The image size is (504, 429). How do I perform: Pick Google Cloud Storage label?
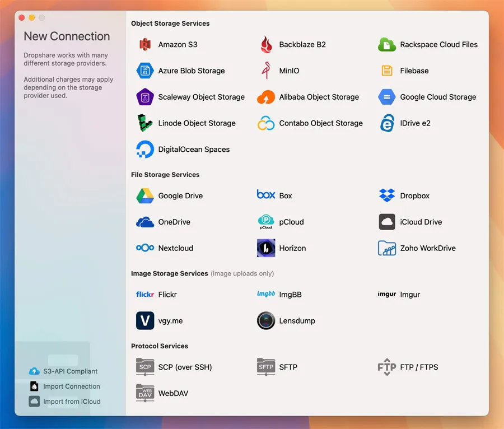pos(438,97)
